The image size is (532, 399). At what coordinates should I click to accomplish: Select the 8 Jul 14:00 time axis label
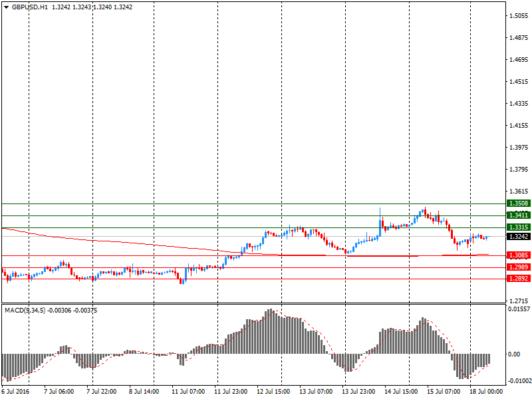pyautogui.click(x=144, y=392)
